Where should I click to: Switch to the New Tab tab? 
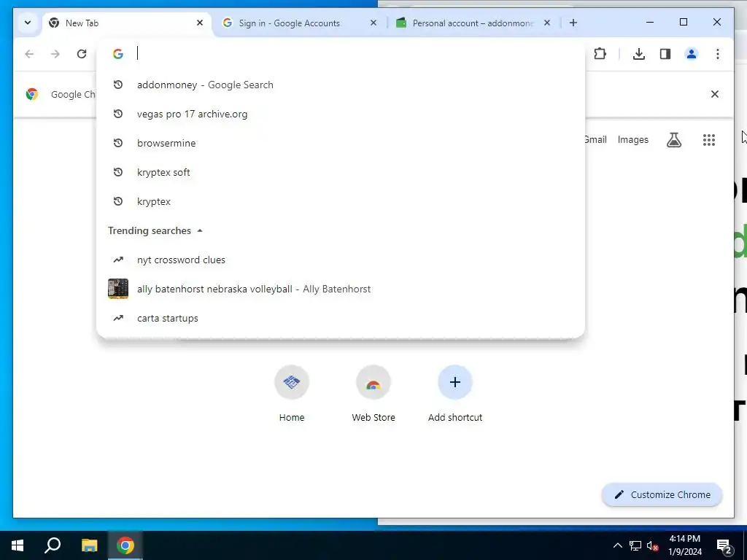127,23
